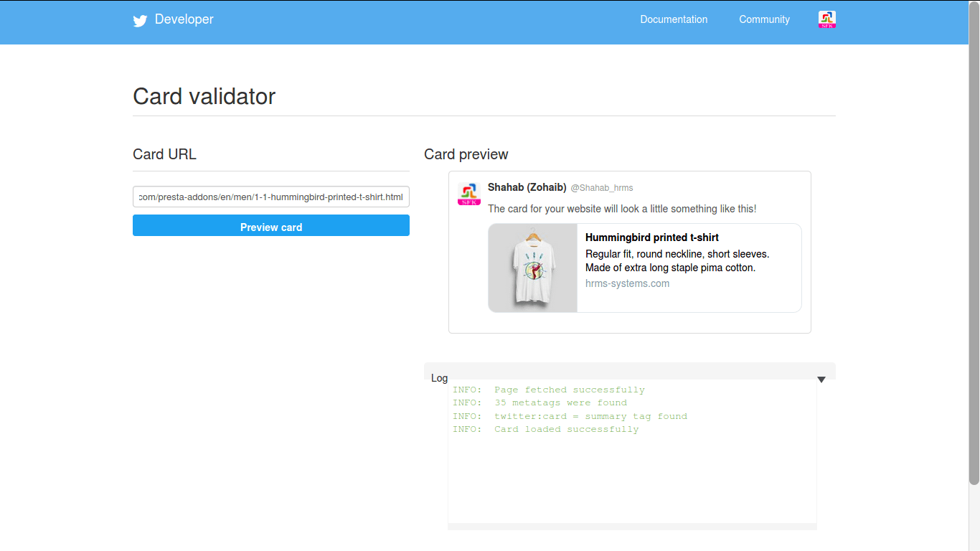This screenshot has height=551, width=980.
Task: Collapse the Log panel with triangle arrow
Action: click(x=821, y=380)
